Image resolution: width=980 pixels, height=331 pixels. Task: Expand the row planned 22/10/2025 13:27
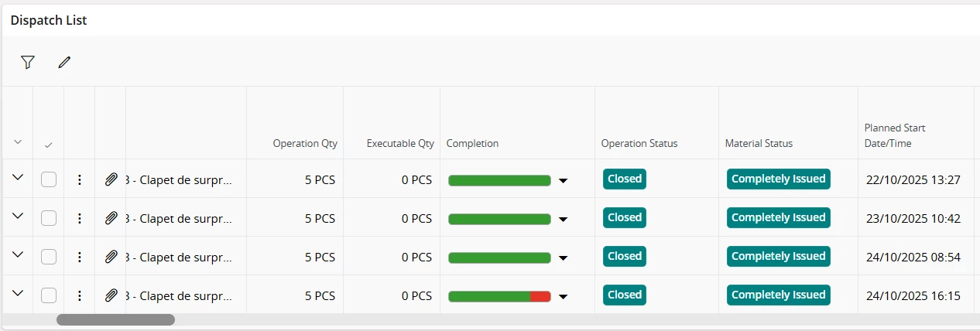tap(18, 177)
